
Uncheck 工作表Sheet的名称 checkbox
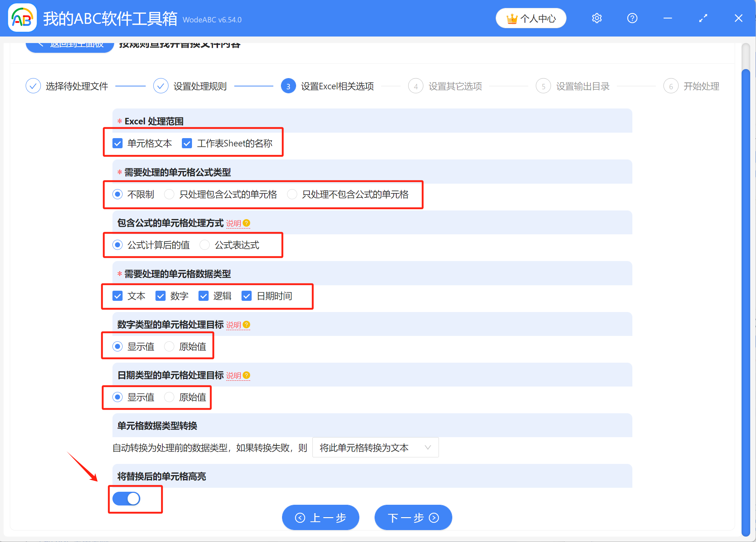click(187, 144)
